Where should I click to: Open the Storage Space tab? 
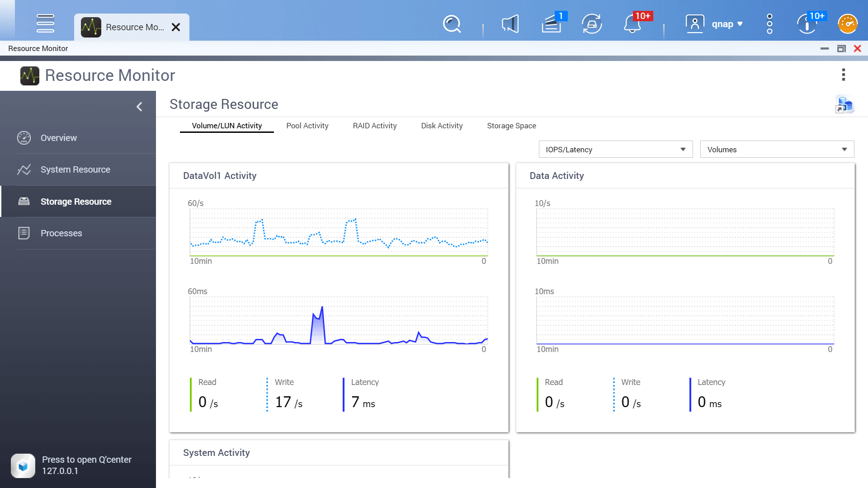pos(511,126)
